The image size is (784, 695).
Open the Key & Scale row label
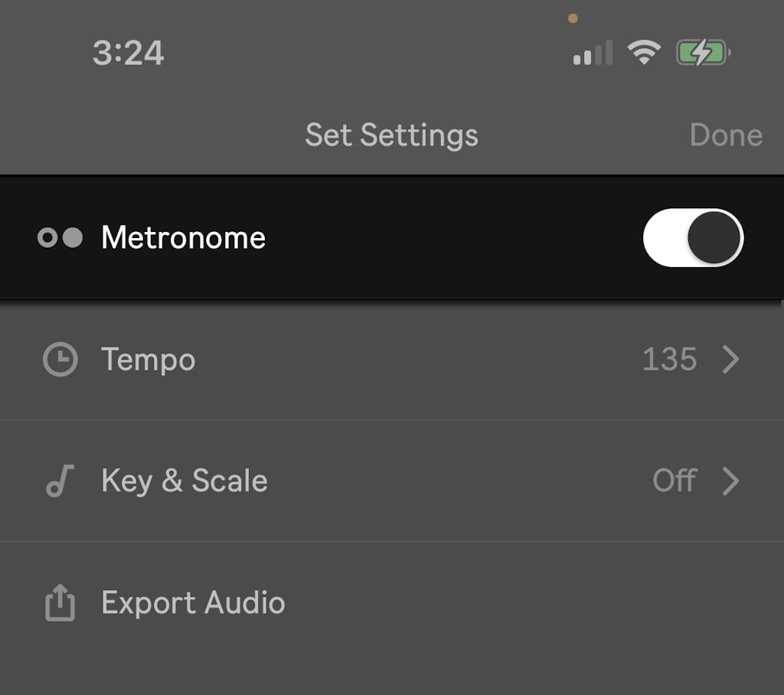coord(185,481)
